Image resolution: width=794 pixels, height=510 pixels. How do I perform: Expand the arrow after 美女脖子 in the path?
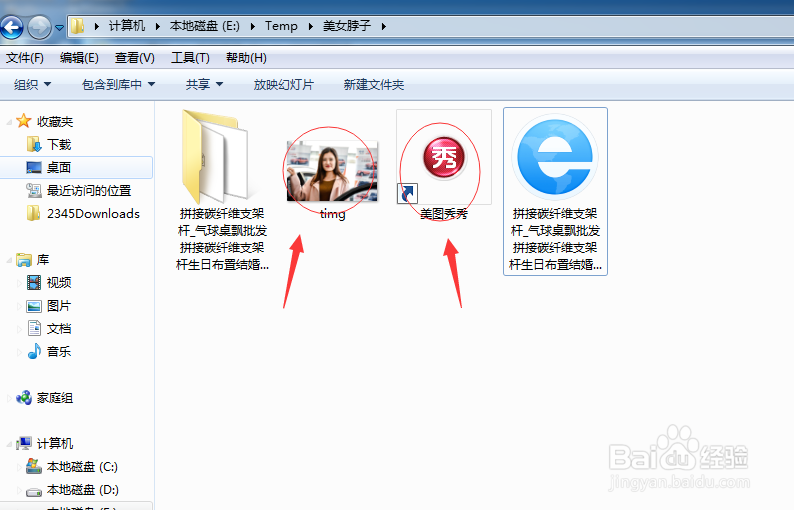coord(383,26)
